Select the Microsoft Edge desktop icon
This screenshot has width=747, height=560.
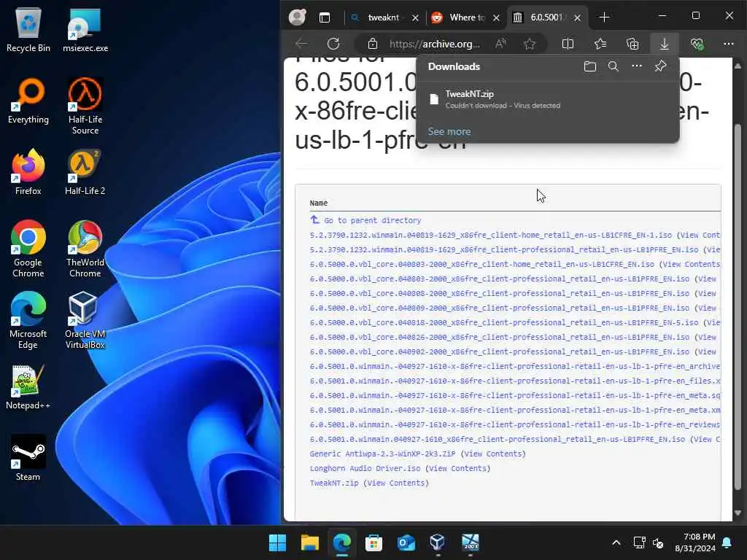point(28,321)
